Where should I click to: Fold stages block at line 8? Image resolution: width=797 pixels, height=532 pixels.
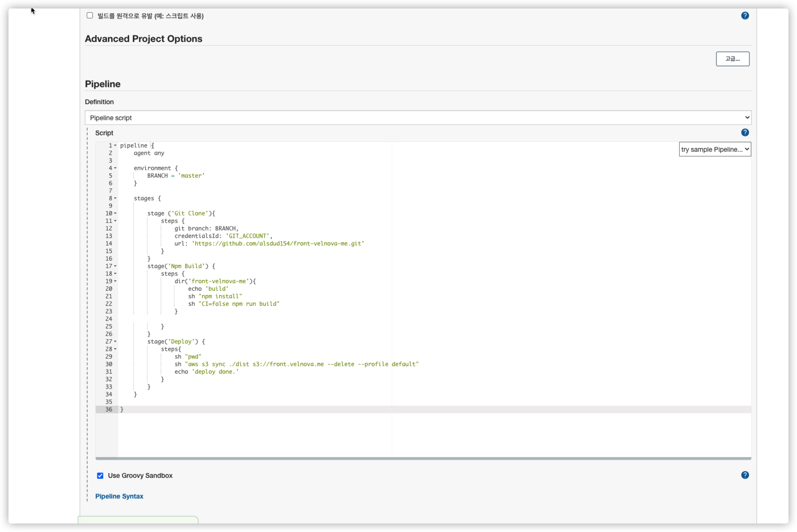(115, 198)
